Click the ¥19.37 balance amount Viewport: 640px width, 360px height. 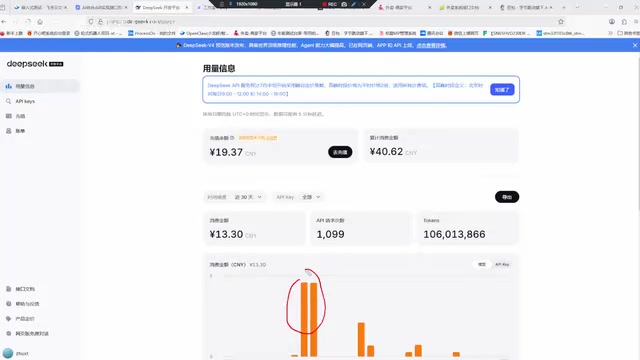tap(226, 152)
